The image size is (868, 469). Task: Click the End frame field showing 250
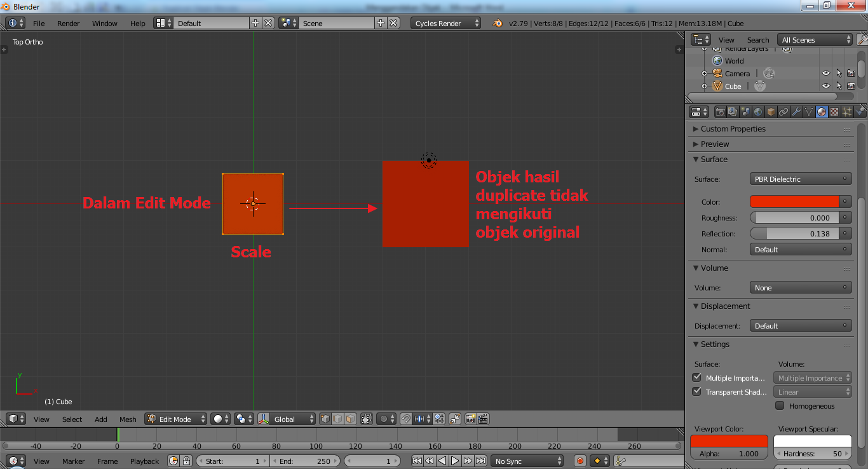point(307,460)
